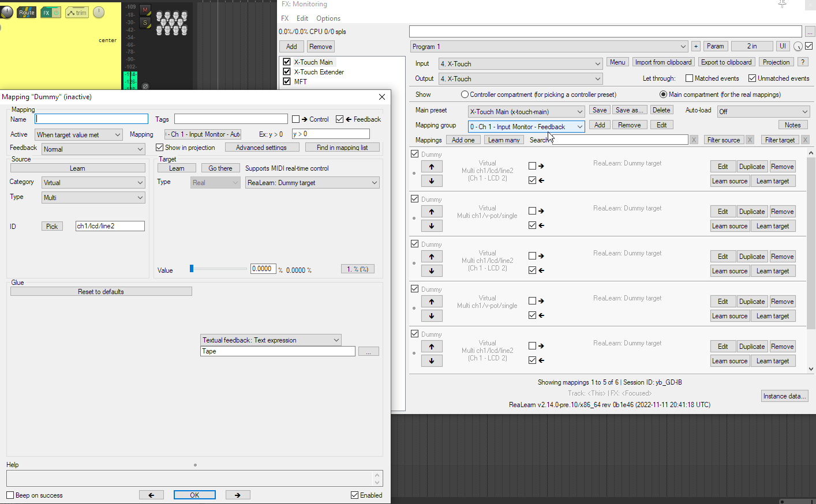Open the track FX chain button
This screenshot has height=504, width=816.
[x=46, y=12]
